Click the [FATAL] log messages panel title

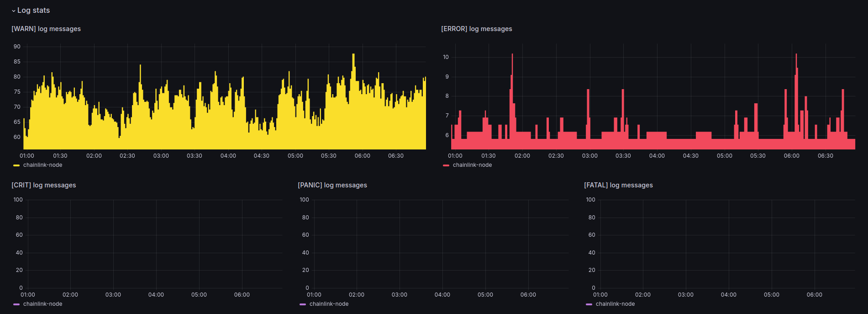click(618, 185)
